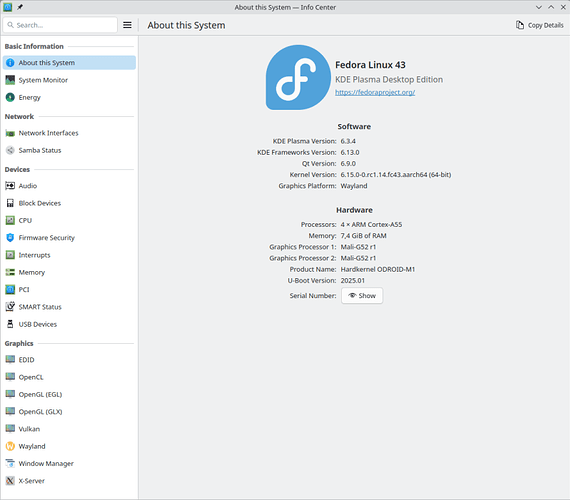Toggle the pin window titlebar button
The height and width of the screenshot is (500, 570).
[x=20, y=7]
